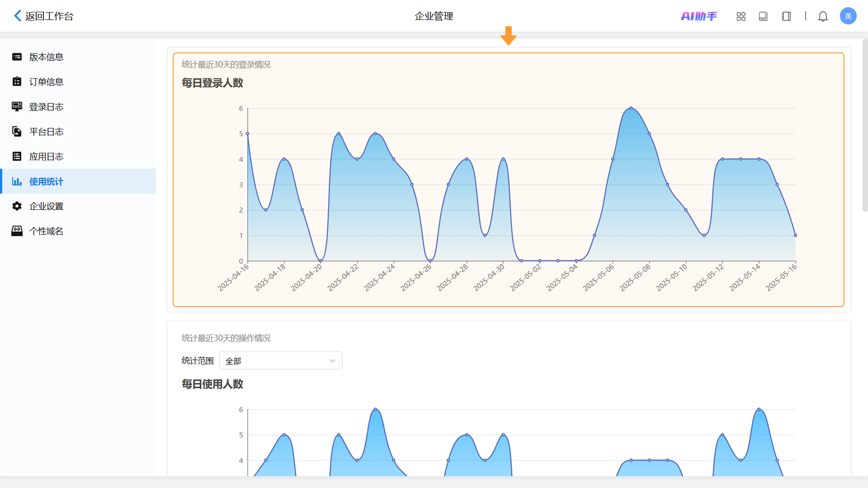Click the 2025-04-20 axis label in login chart
This screenshot has height=488, width=868.
(306, 278)
